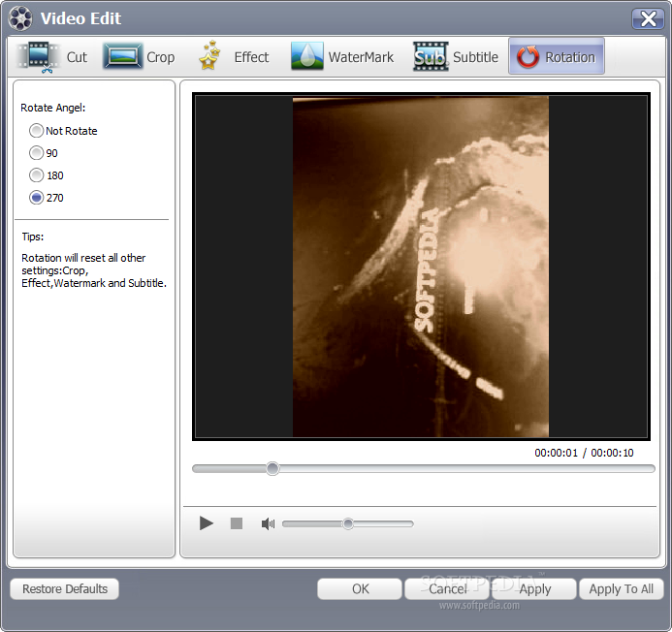Open the Effect tab
Viewport: 672px width, 632px height.
pyautogui.click(x=234, y=56)
